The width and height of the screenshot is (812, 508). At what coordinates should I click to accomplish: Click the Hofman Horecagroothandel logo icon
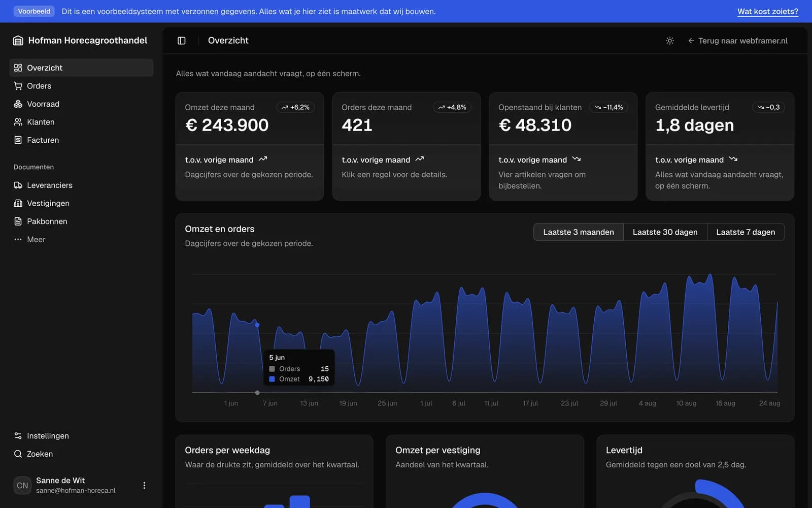(18, 41)
